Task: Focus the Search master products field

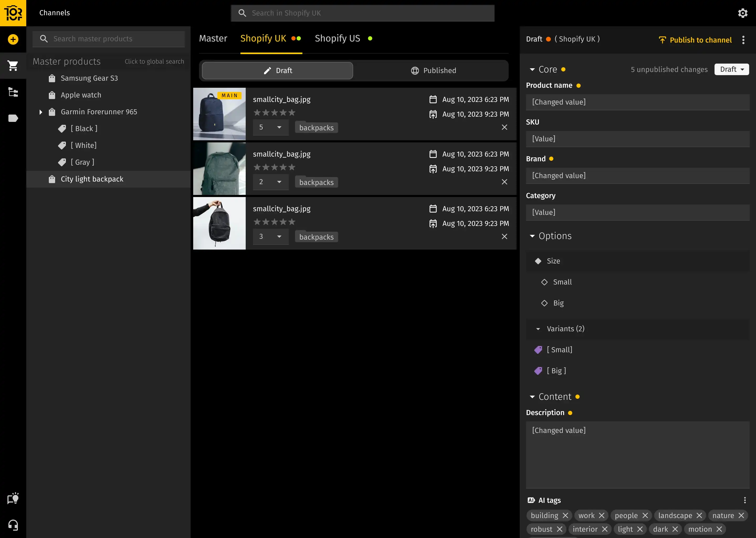Action: [109, 39]
